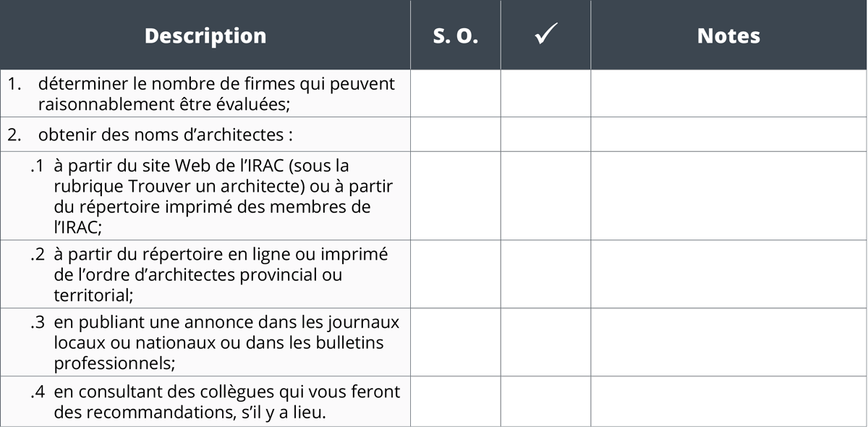Image resolution: width=868 pixels, height=427 pixels.
Task: Click the checkmark icon in header
Action: [546, 35]
